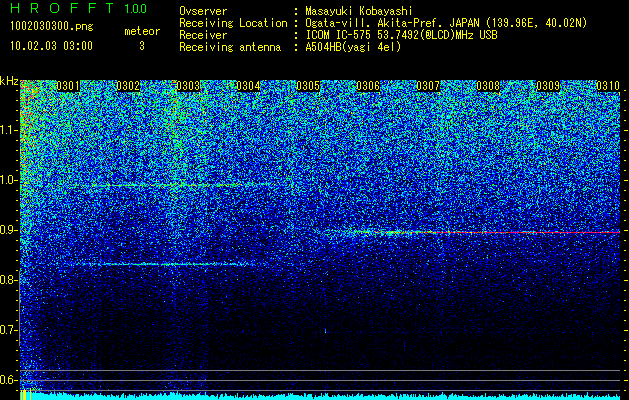Click the Receiving Location label

coord(233,23)
